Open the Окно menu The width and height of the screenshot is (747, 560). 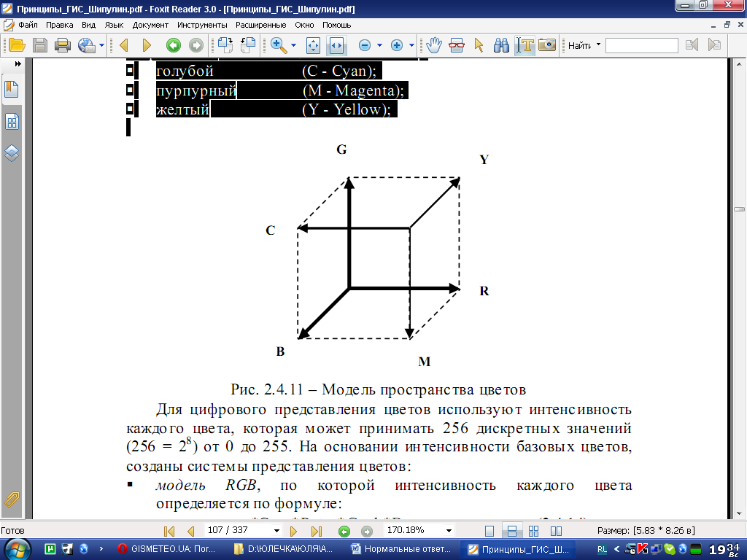pos(304,25)
